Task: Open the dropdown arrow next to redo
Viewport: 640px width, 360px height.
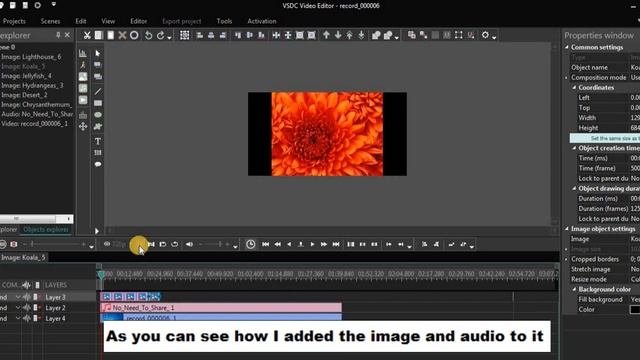Action: pos(169,38)
